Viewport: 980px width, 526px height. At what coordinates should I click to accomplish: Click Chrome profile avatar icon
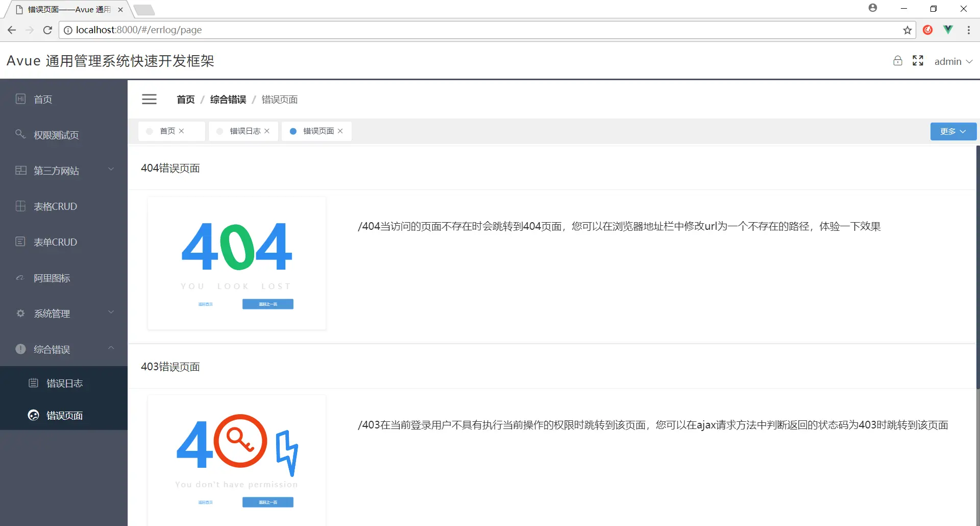873,8
